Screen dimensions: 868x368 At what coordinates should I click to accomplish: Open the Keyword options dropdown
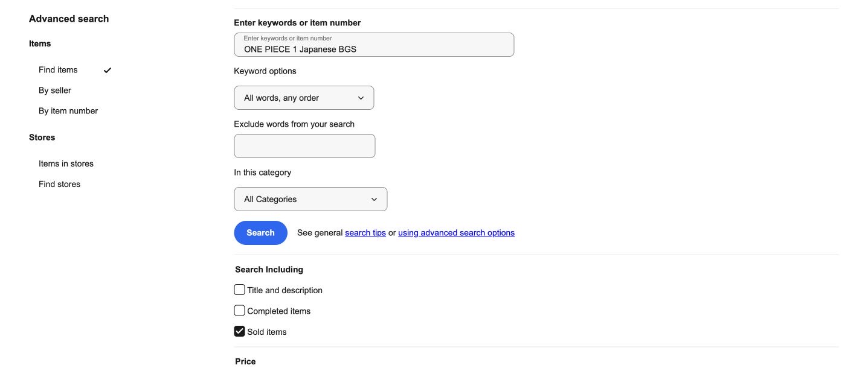click(x=304, y=98)
